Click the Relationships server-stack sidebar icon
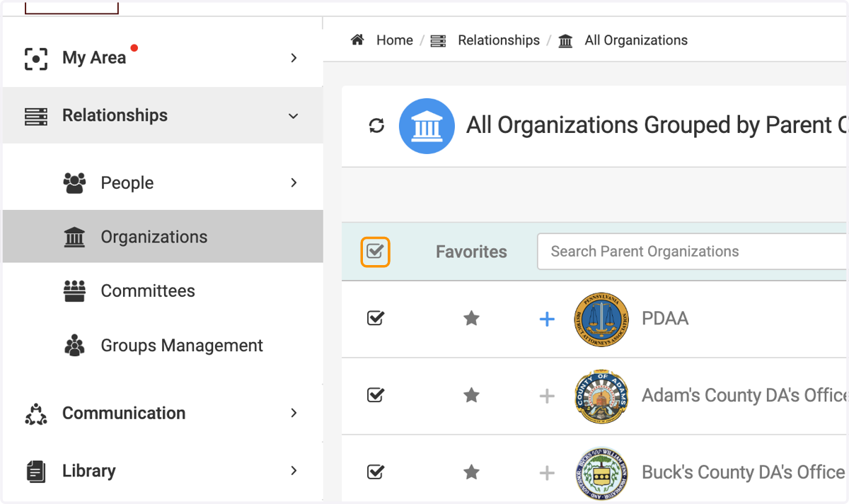849x504 pixels. (36, 116)
